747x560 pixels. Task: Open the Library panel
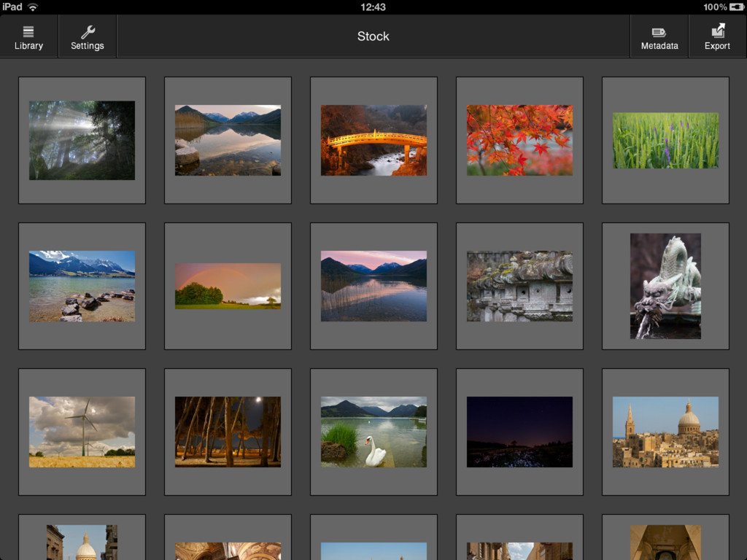28,36
